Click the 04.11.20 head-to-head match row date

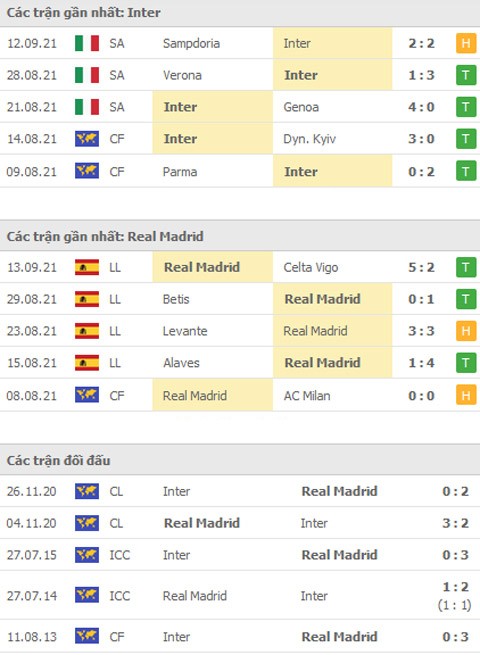click(x=31, y=523)
